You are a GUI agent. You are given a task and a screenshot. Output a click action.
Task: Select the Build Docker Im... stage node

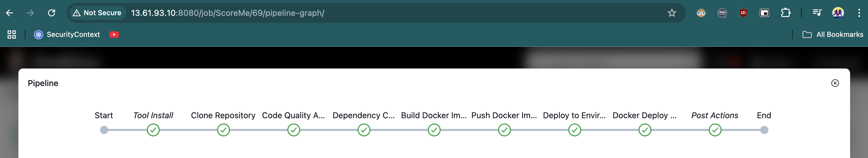tap(434, 130)
